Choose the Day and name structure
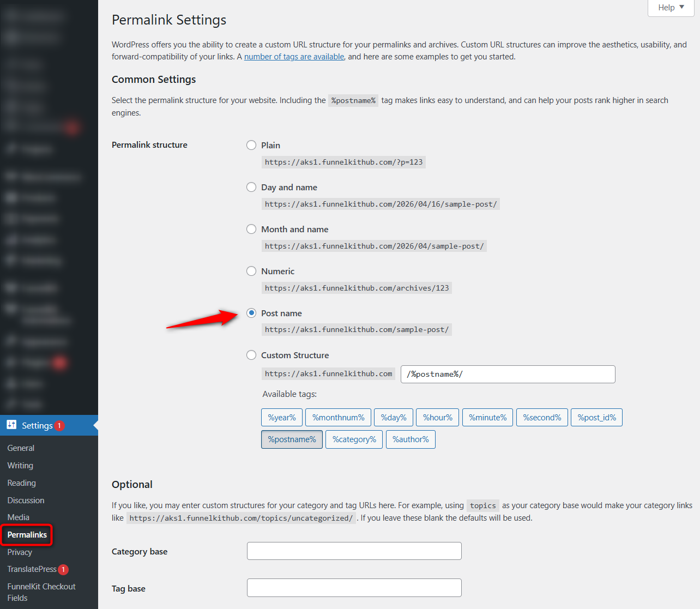This screenshot has height=609, width=700. pos(251,187)
